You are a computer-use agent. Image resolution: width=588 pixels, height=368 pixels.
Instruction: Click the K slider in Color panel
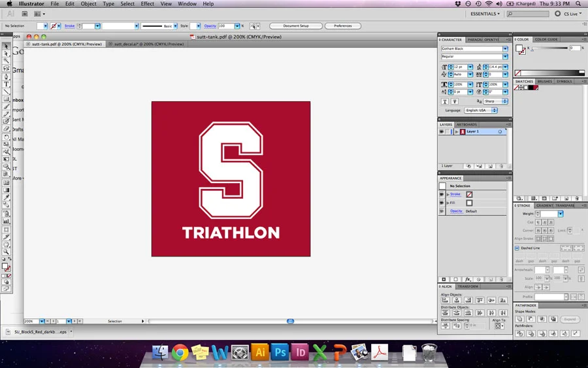pyautogui.click(x=549, y=48)
